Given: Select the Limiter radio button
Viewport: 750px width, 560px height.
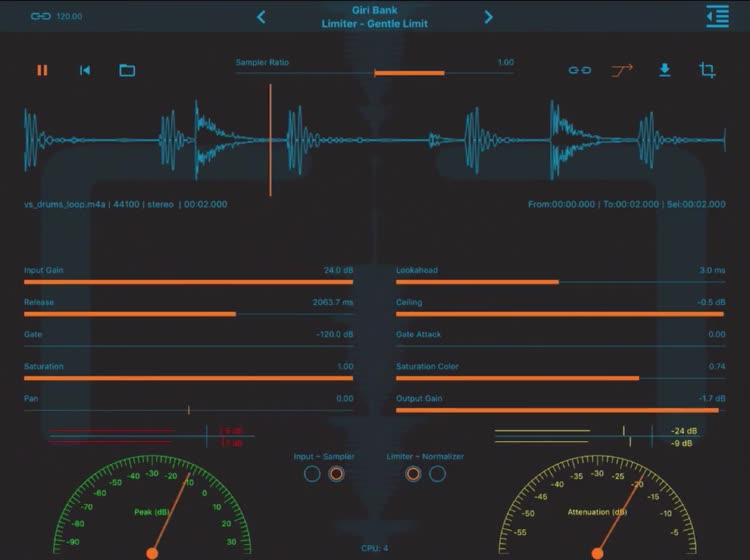Looking at the screenshot, I should pyautogui.click(x=413, y=474).
